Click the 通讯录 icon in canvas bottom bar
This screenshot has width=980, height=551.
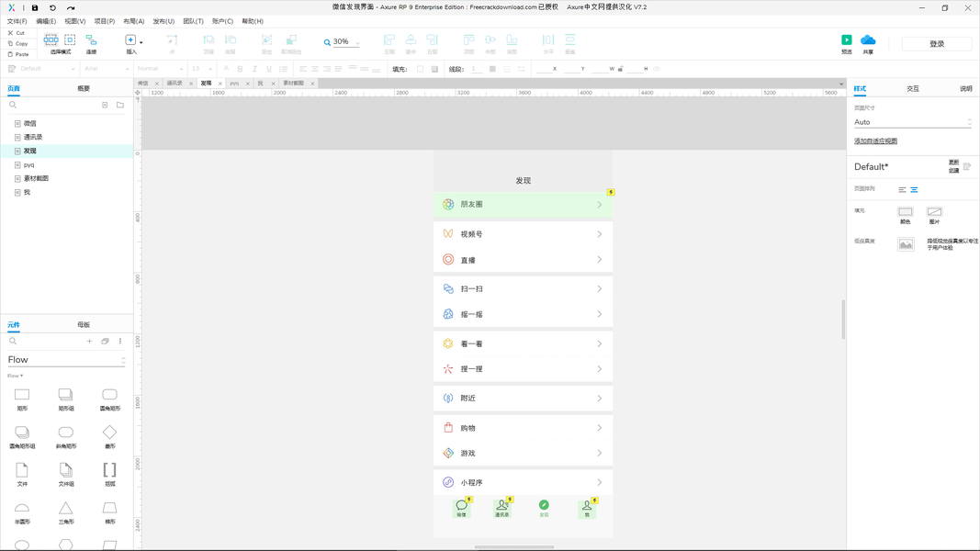click(501, 508)
